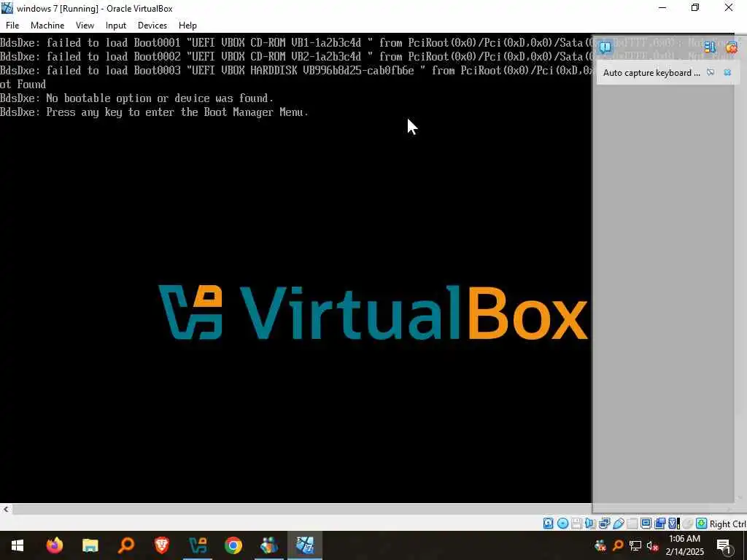Open the orange magnifier app on taskbar
The image size is (747, 560).
pyautogui.click(x=125, y=545)
